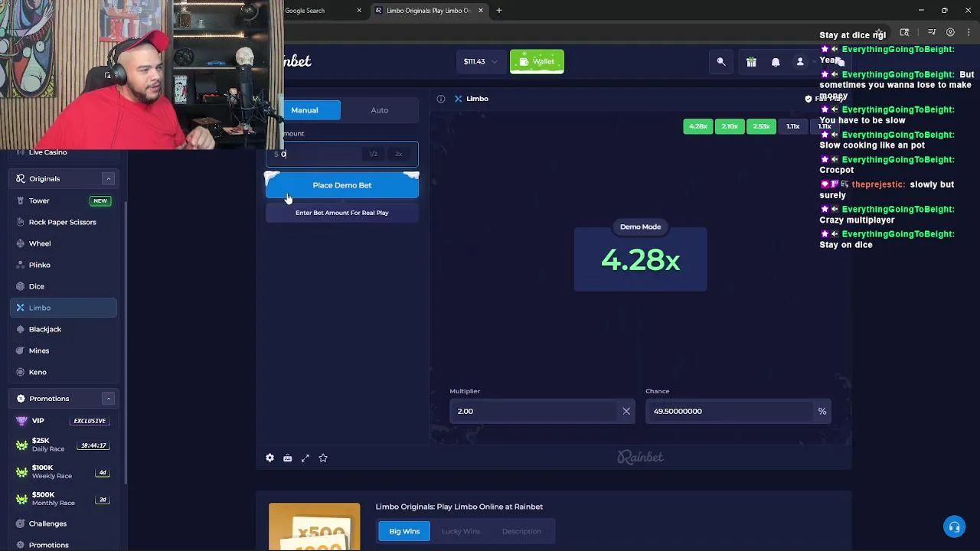Open the Wallet button
980x551 pixels.
pyautogui.click(x=537, y=61)
